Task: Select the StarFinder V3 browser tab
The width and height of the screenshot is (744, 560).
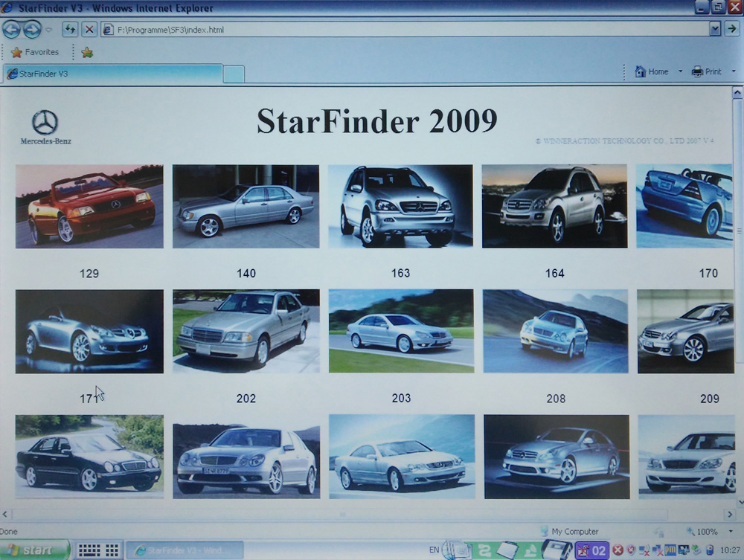Action: (112, 74)
